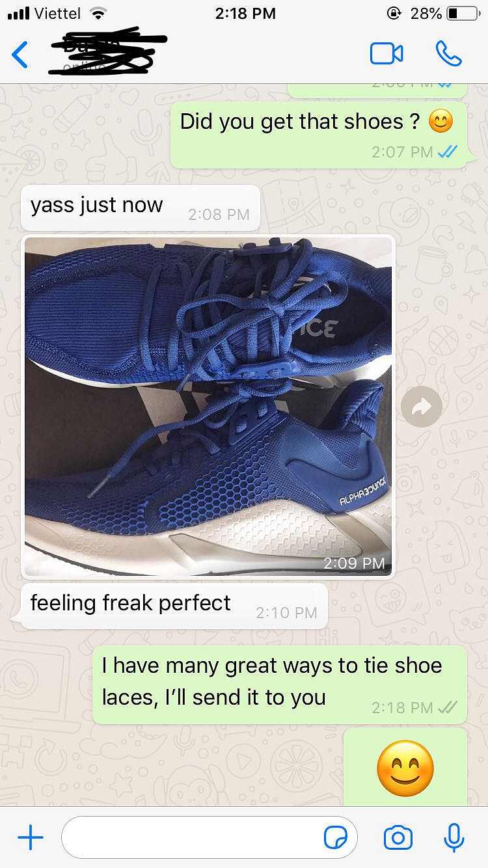
Task: Open the blue shoes photo
Action: tap(208, 407)
